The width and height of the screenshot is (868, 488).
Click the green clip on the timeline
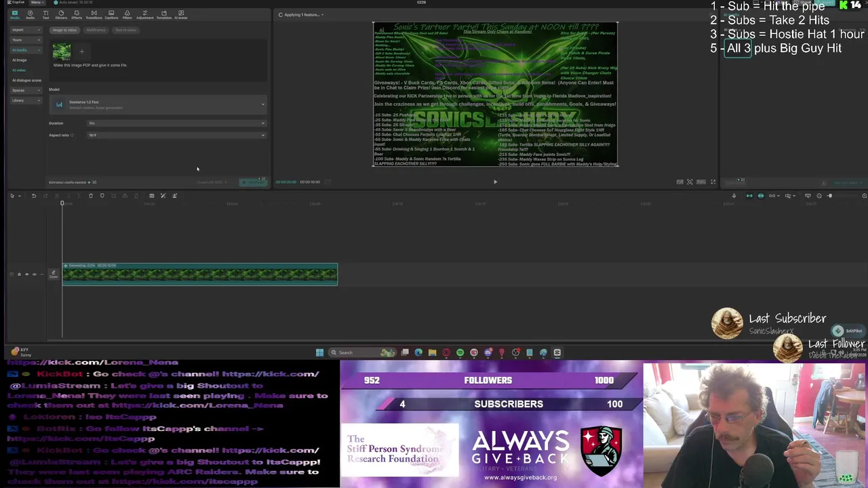(x=200, y=274)
